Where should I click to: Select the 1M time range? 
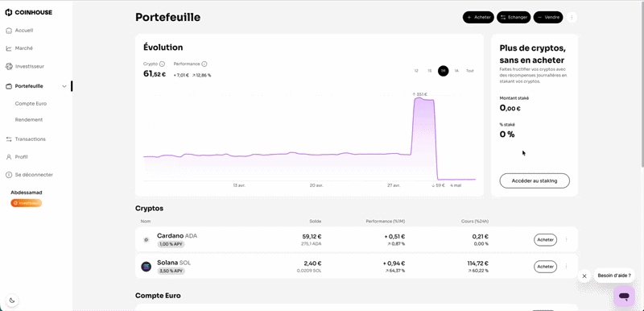click(x=444, y=71)
